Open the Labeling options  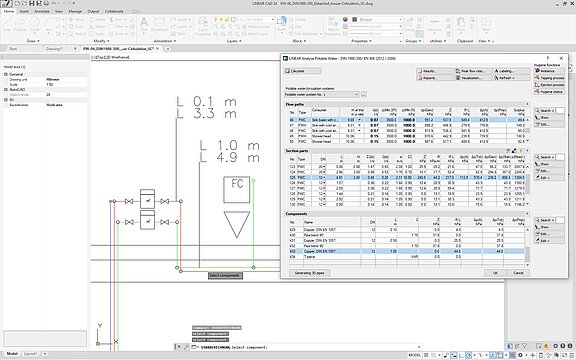(511, 71)
